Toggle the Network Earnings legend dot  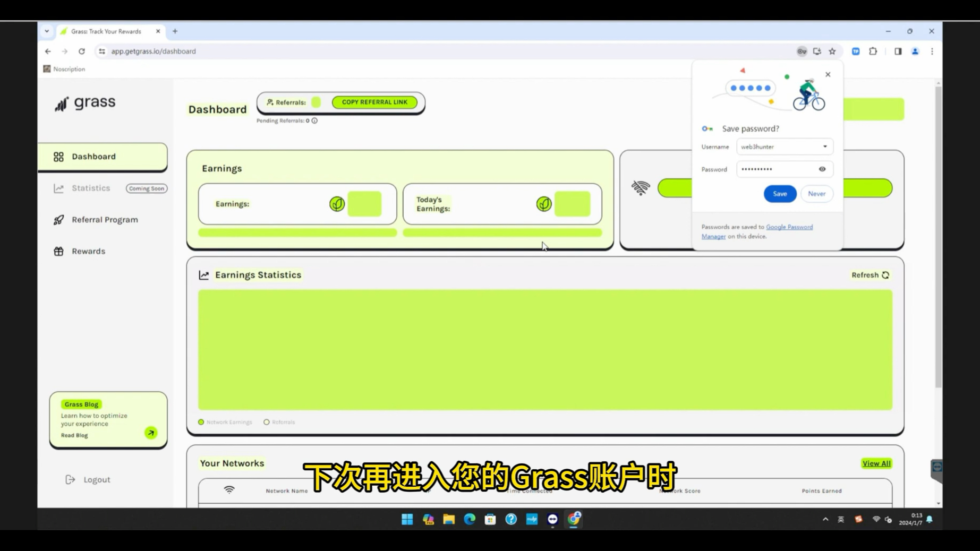(x=201, y=422)
